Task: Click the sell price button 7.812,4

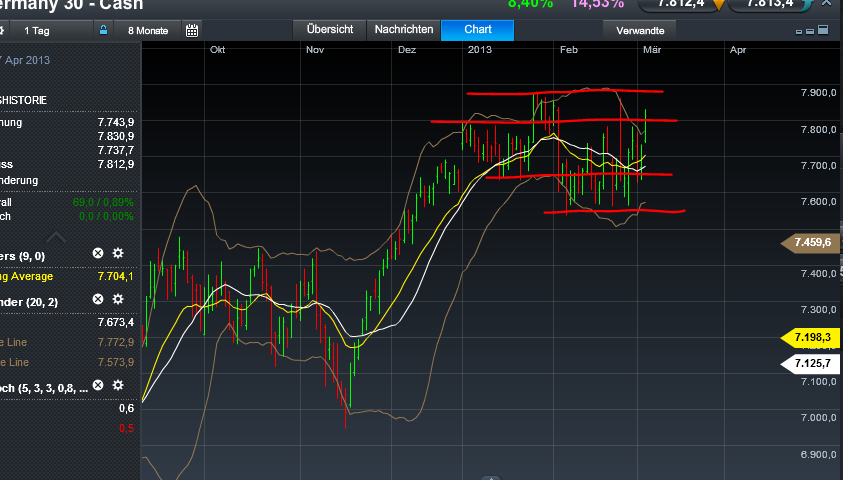Action: [x=680, y=4]
